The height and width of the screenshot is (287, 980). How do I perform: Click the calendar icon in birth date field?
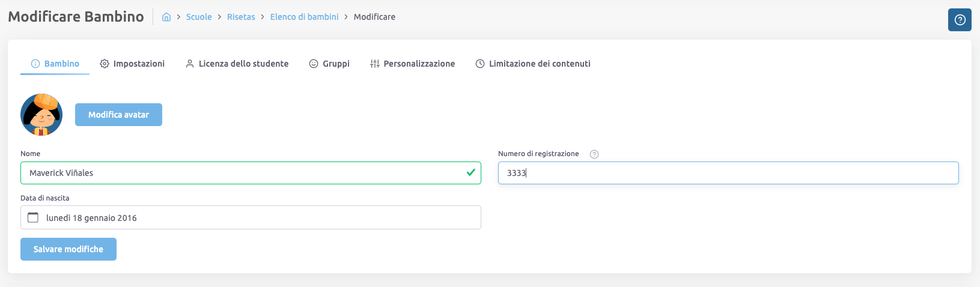33,217
